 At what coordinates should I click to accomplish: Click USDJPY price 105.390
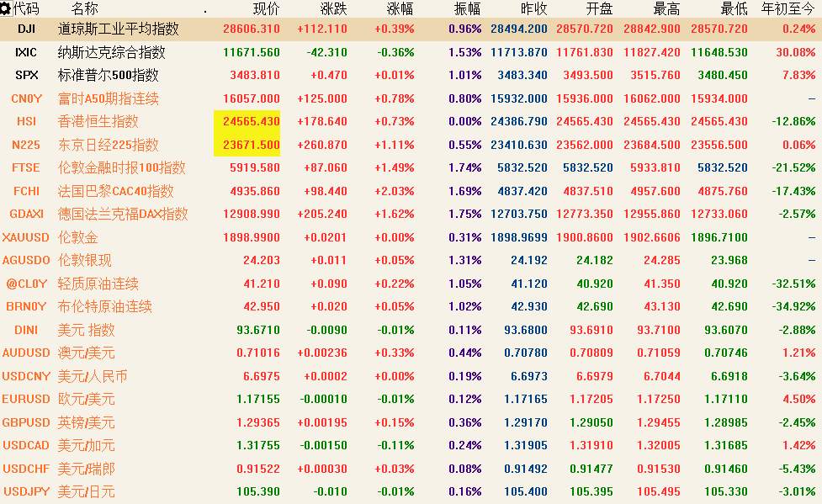(258, 491)
